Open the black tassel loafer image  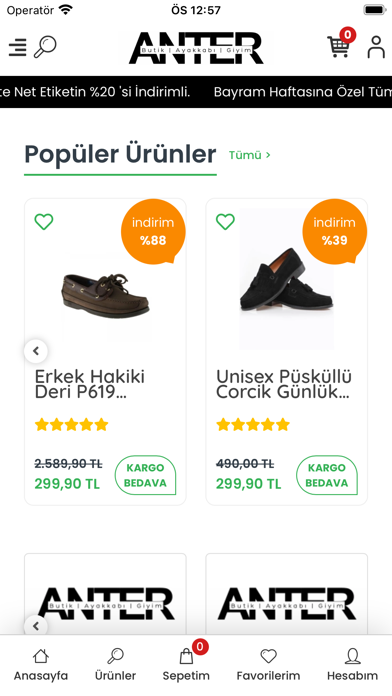pos(286,279)
